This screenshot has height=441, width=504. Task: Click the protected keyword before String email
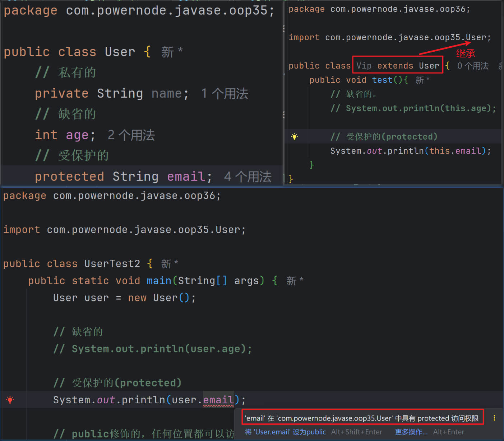pos(69,177)
